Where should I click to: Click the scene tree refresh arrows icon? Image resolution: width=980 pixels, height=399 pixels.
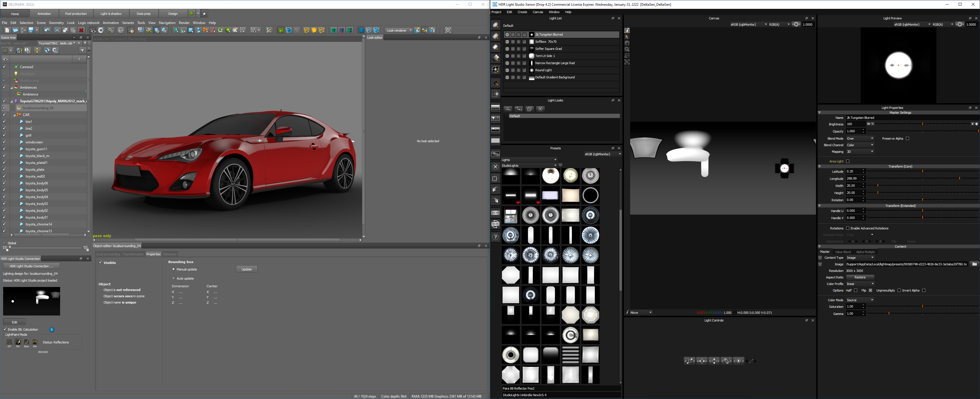click(x=47, y=50)
